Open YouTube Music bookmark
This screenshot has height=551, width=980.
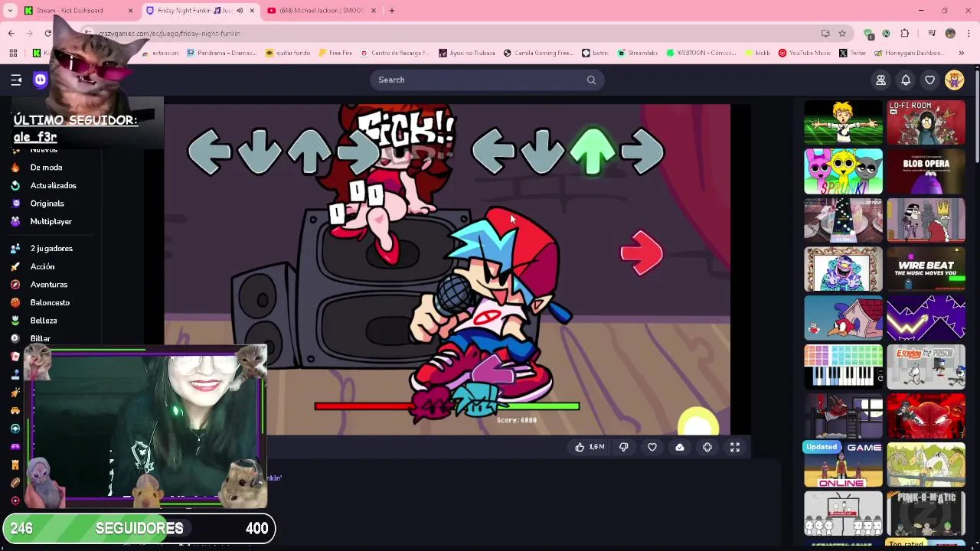(x=805, y=53)
